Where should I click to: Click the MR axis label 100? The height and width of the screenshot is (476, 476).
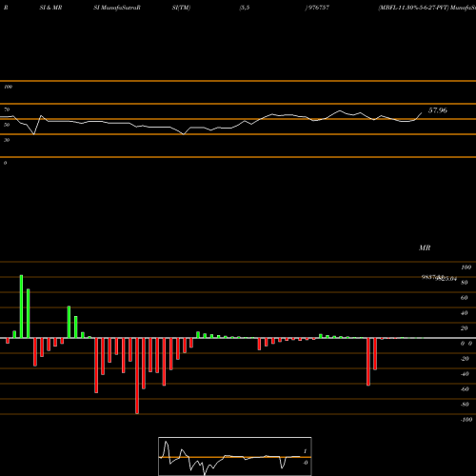[x=466, y=268]
